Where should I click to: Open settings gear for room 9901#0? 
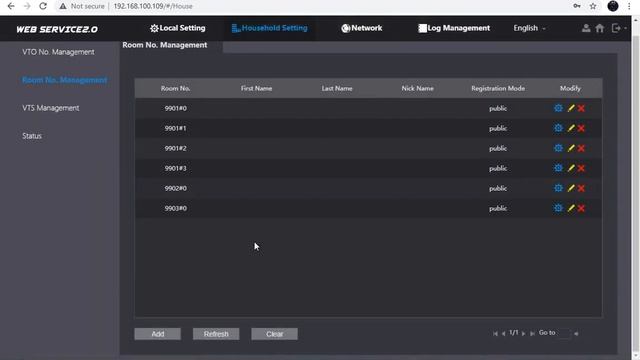[x=558, y=108]
